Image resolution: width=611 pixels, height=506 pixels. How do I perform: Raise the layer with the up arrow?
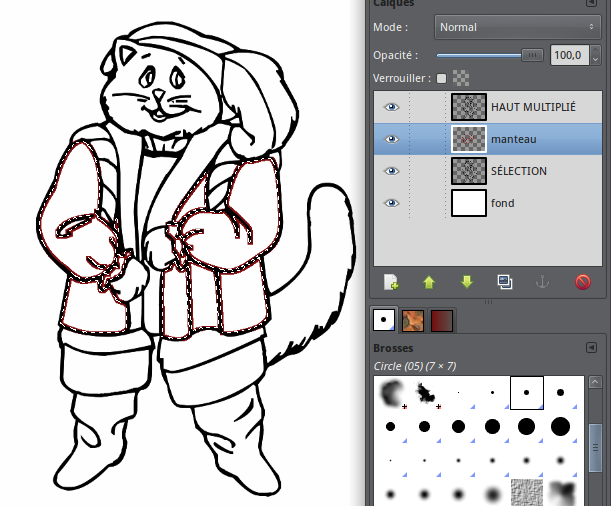point(429,282)
